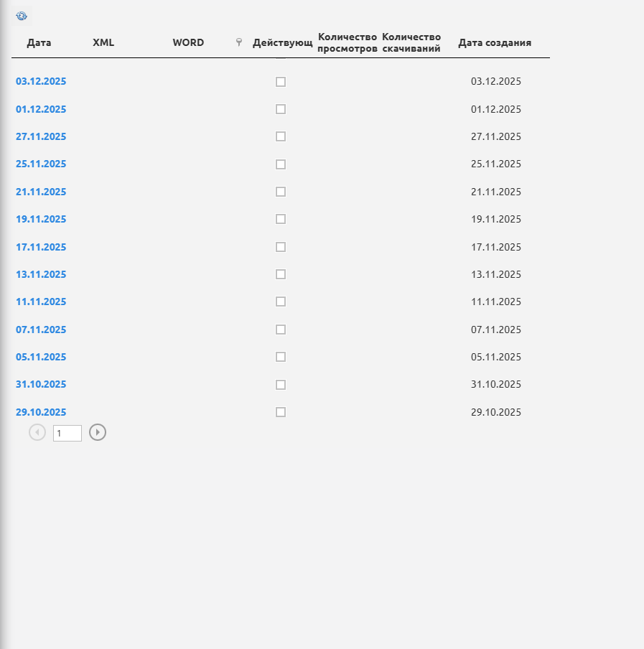This screenshot has height=649, width=644.
Task: Select creation date 03.12.2025 cell
Action: [496, 81]
